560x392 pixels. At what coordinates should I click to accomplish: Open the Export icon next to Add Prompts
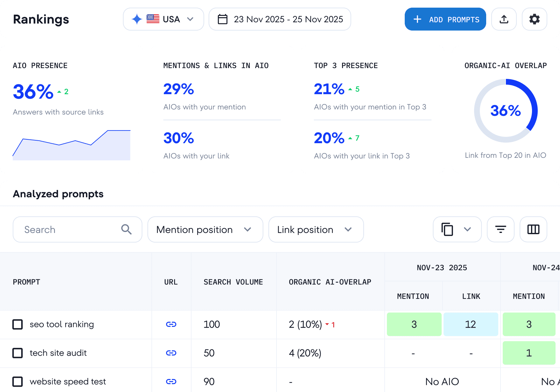(504, 19)
